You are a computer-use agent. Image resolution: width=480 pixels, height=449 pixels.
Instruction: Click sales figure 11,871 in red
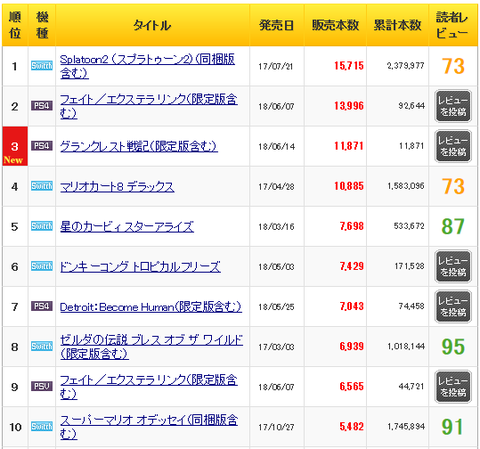click(x=349, y=146)
